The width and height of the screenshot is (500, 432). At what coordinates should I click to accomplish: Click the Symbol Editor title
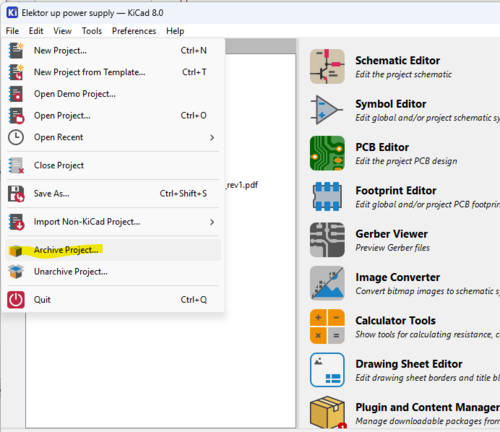tap(391, 104)
